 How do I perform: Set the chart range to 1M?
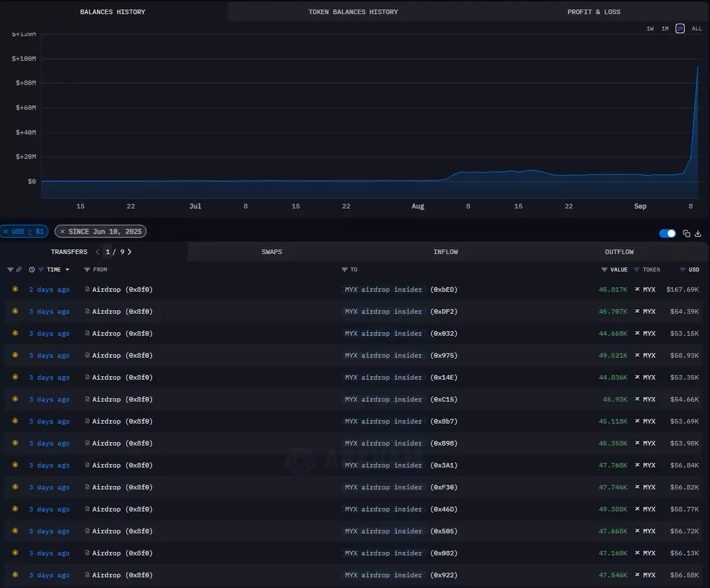coord(665,28)
